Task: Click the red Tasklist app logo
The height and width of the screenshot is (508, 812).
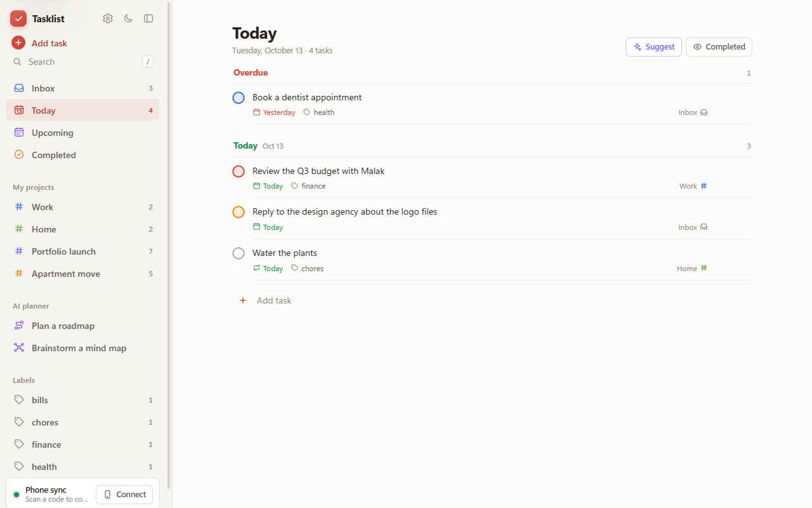Action: (x=18, y=18)
